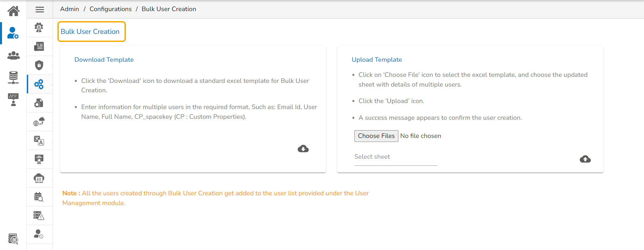The height and width of the screenshot is (250, 644).
Task: Open the globe cloud sync icon
Action: tap(39, 122)
